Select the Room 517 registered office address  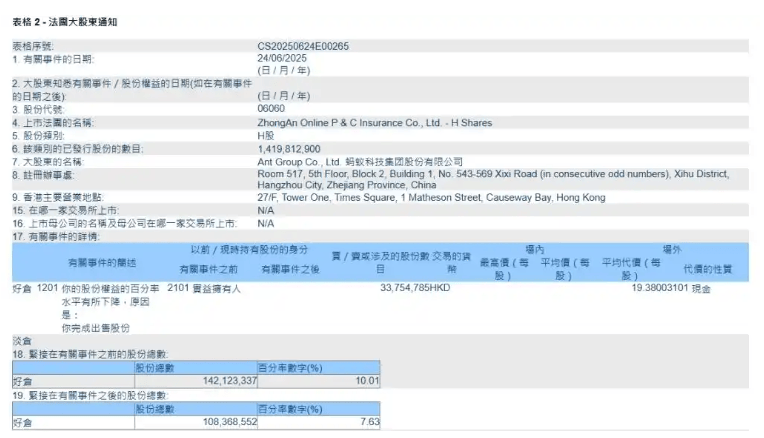(493, 179)
